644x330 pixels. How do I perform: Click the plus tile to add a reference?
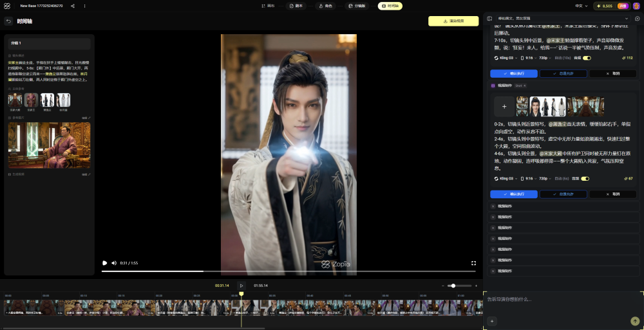click(504, 106)
